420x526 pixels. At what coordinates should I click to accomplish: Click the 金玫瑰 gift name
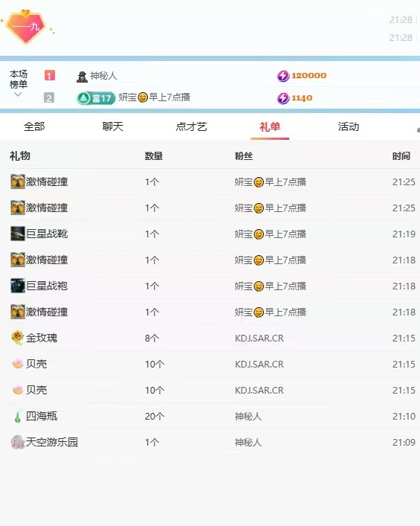[42, 338]
